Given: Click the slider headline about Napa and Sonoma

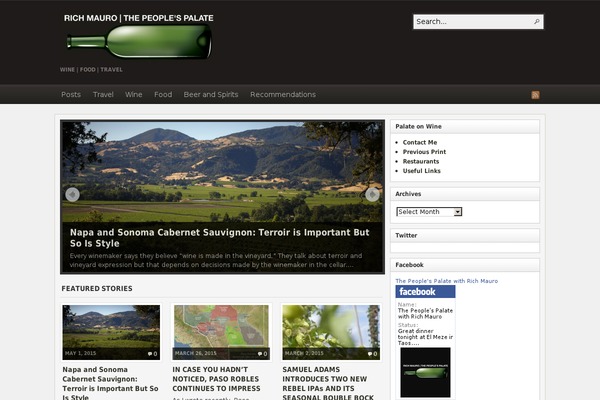Looking at the screenshot, I should tap(219, 238).
